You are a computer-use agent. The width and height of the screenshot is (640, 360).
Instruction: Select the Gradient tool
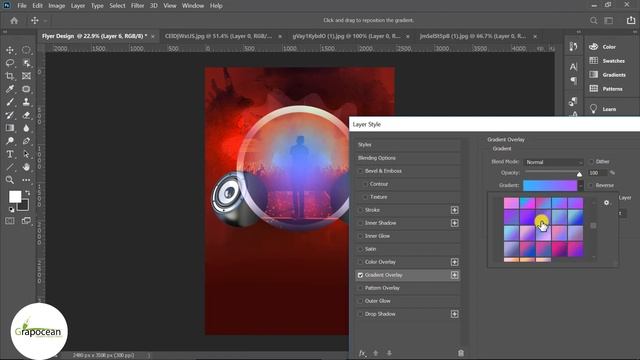coord(10,128)
